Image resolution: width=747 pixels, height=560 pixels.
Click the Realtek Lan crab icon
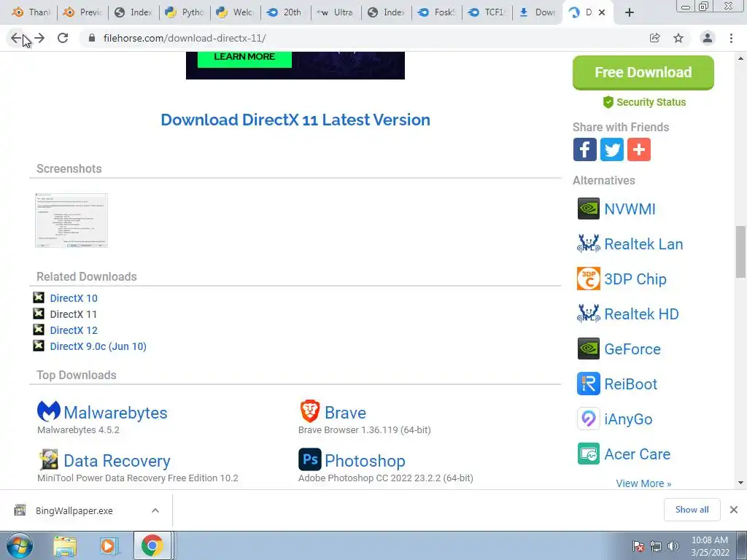589,244
